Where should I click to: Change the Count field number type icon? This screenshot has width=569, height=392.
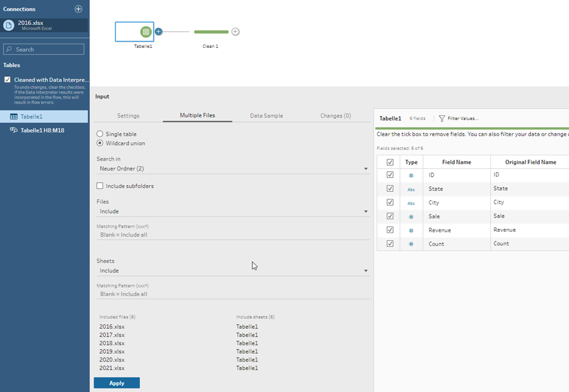tap(411, 245)
